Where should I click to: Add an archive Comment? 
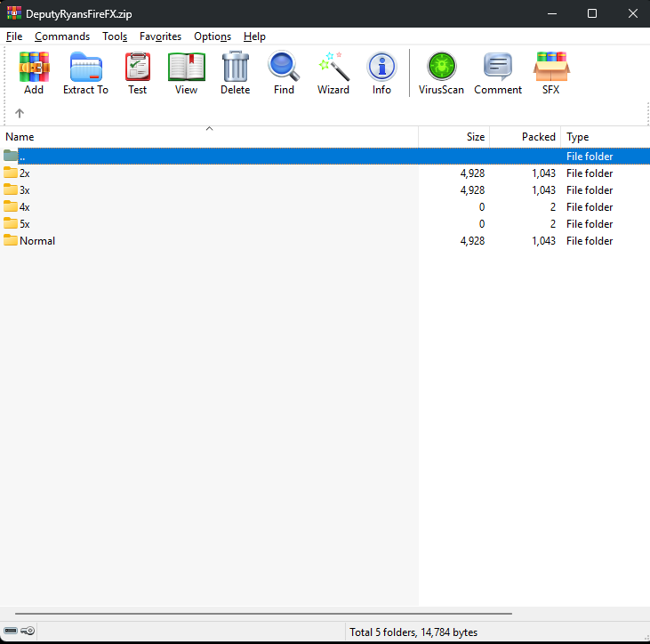(x=498, y=73)
